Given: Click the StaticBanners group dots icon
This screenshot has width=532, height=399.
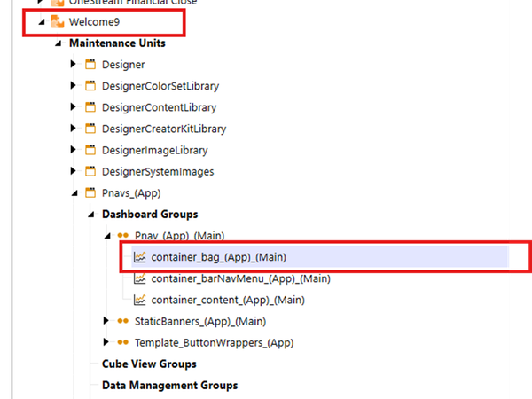Looking at the screenshot, I should coord(122,321).
